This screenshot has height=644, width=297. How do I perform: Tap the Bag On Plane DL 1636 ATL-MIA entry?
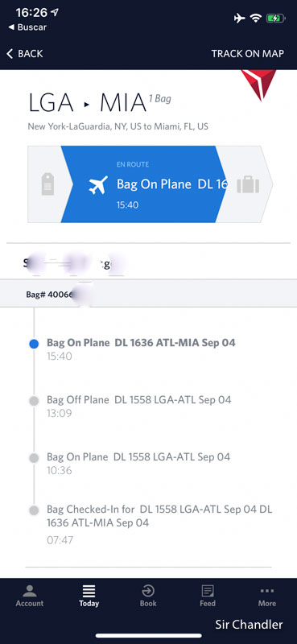pyautogui.click(x=142, y=349)
